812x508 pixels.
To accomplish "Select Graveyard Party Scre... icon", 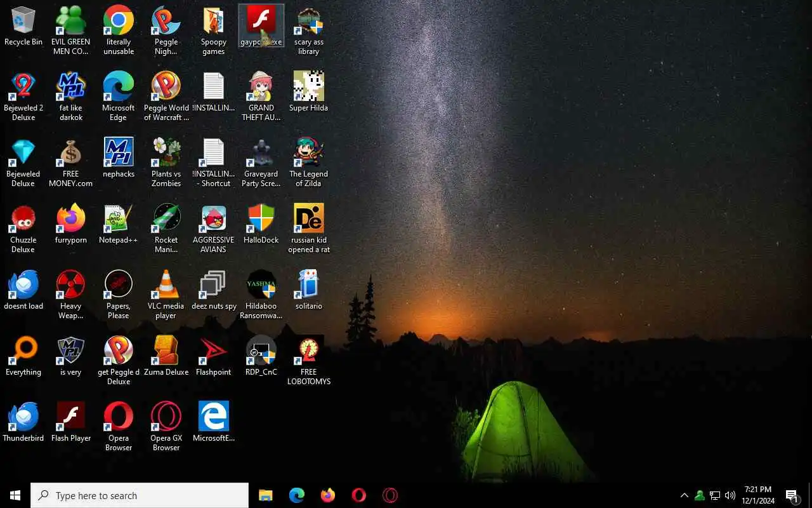I will click(x=261, y=163).
